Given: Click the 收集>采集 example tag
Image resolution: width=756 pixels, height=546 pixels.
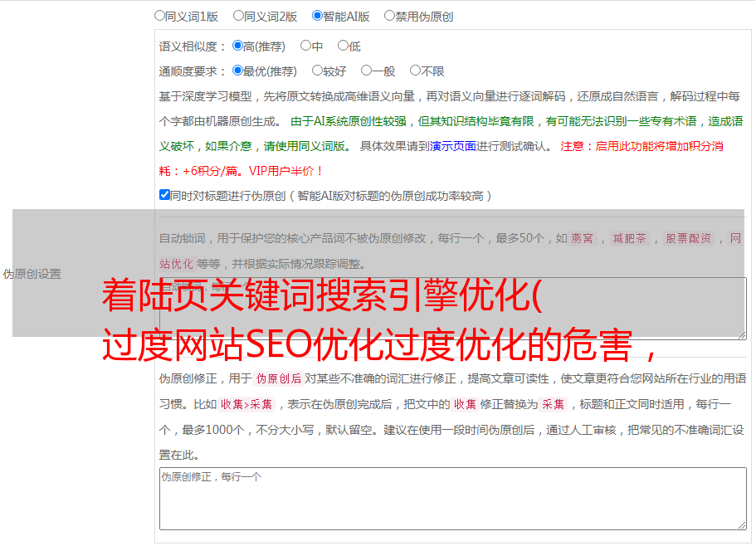Looking at the screenshot, I should point(246,404).
